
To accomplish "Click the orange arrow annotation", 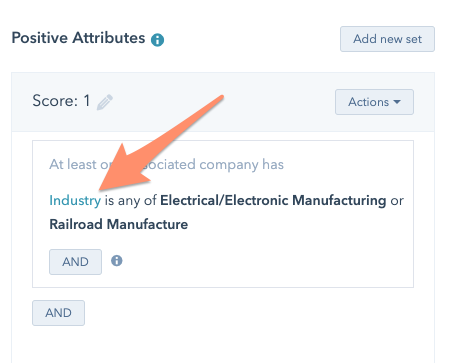I will click(x=160, y=145).
